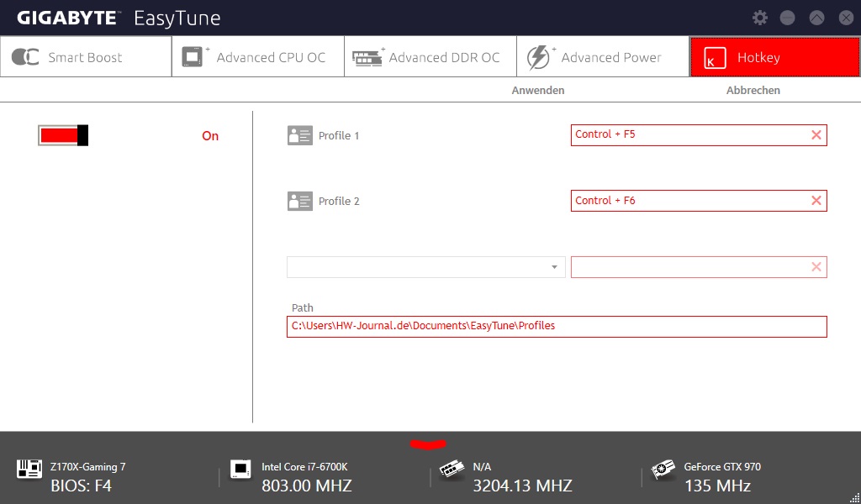Click the Abbrechen button

pos(753,91)
